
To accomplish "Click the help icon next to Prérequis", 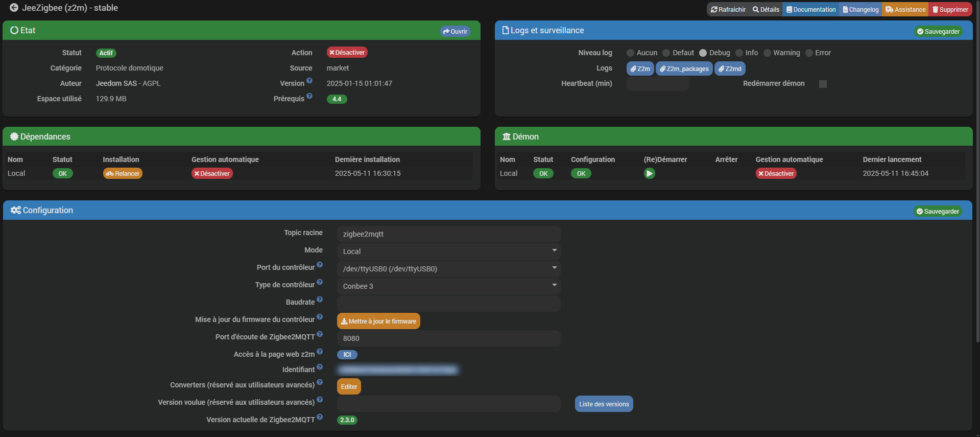I will 309,96.
